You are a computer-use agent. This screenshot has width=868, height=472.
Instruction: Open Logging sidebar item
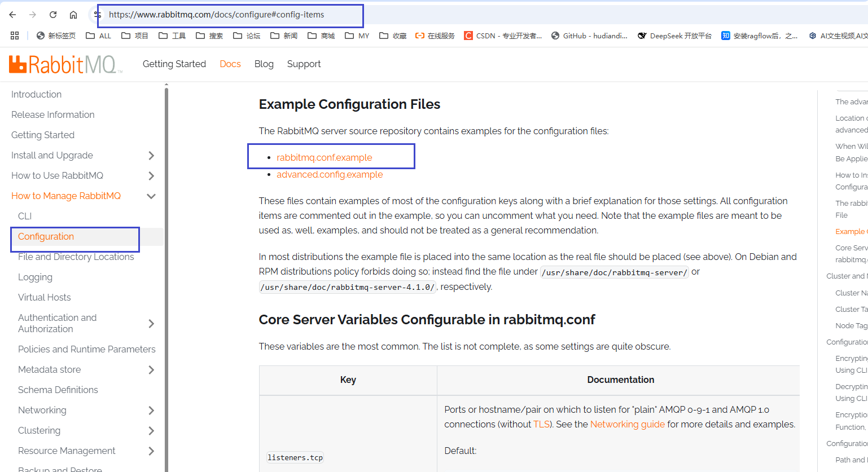click(x=35, y=277)
